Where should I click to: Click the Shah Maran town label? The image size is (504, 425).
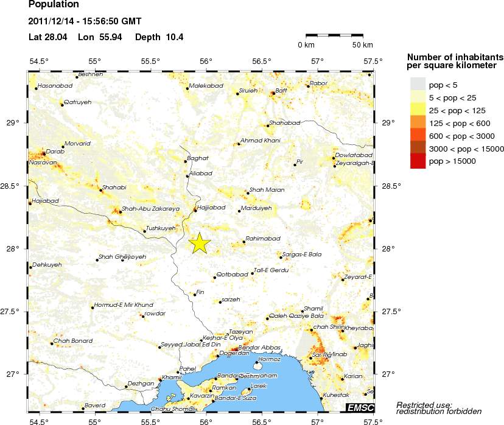click(267, 190)
